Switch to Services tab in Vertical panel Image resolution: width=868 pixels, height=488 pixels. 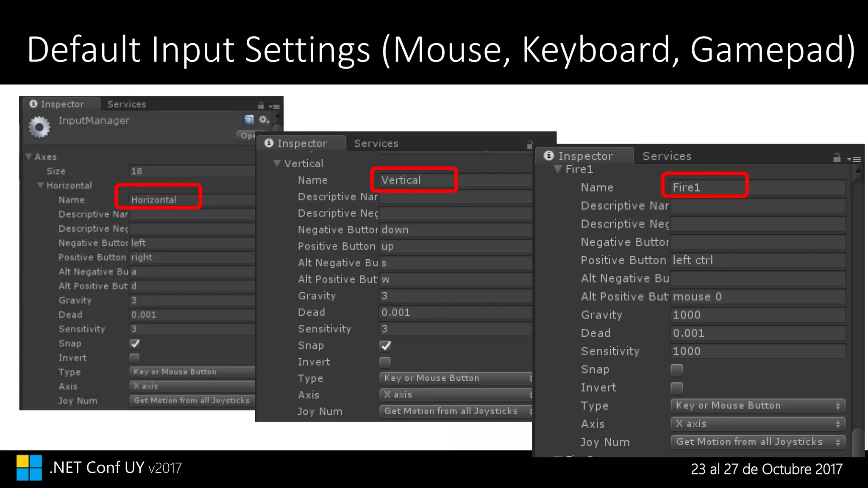pos(376,144)
